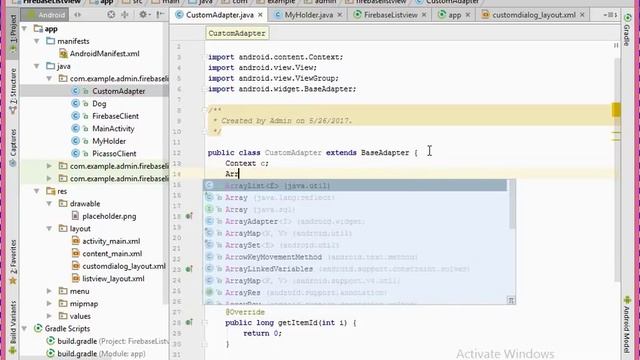The height and width of the screenshot is (360, 640).
Task: Collapse the app module node
Action: click(x=24, y=29)
